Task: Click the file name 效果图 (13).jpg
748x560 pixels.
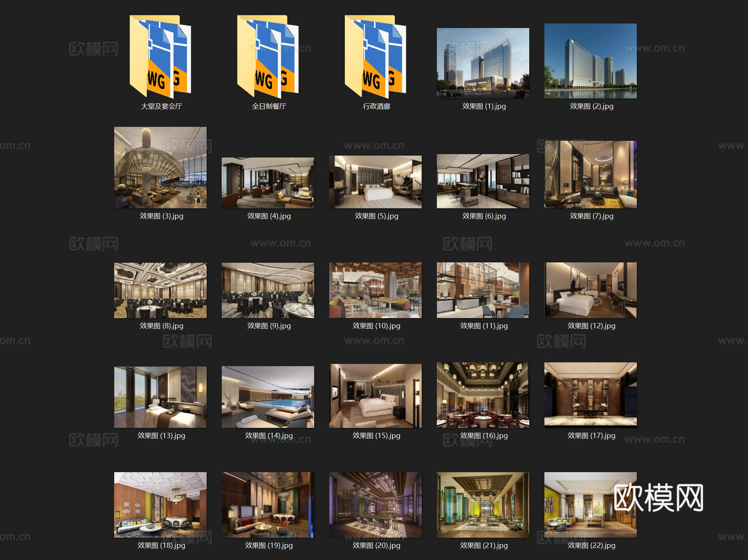Action: pos(161,436)
